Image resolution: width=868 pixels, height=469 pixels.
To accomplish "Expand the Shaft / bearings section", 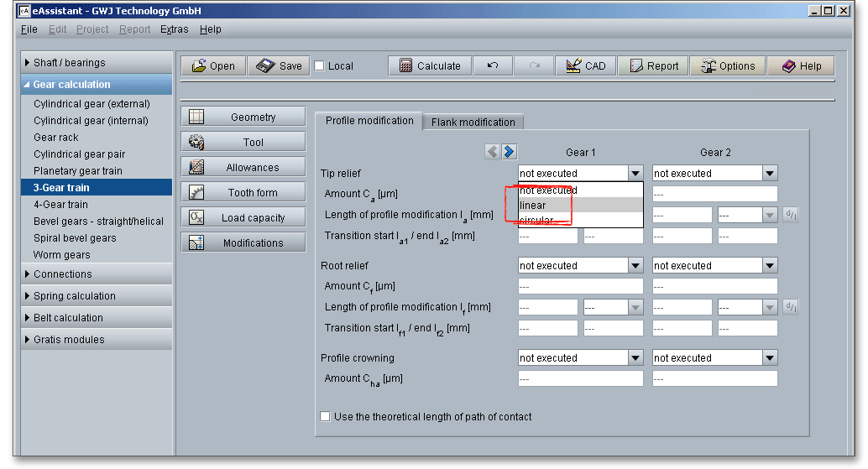I will pos(70,63).
